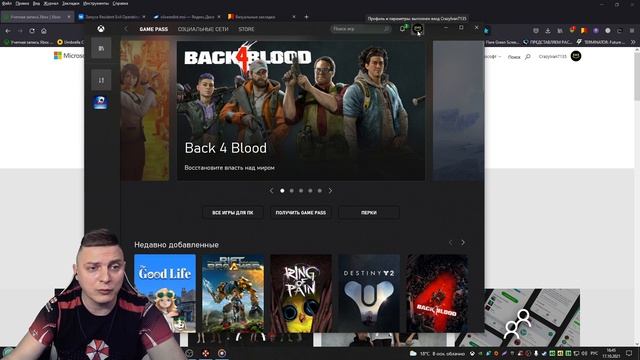Select the fourth carousel page dot
The image size is (640, 360).
click(310, 191)
